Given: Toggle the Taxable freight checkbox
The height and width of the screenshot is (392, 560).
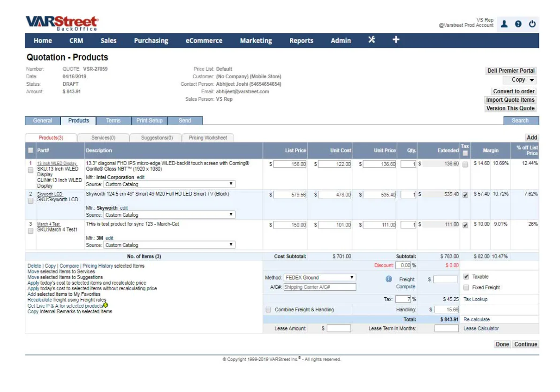Looking at the screenshot, I should coord(466,276).
